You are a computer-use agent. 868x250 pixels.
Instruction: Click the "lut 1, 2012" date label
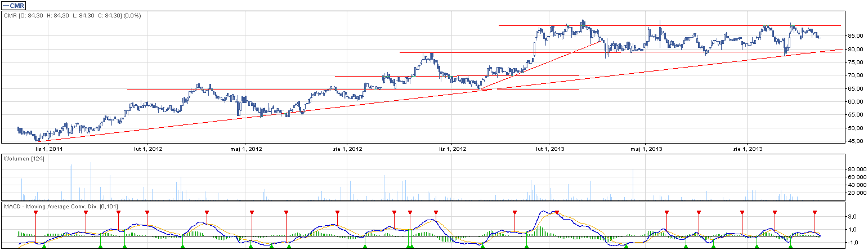pos(149,149)
